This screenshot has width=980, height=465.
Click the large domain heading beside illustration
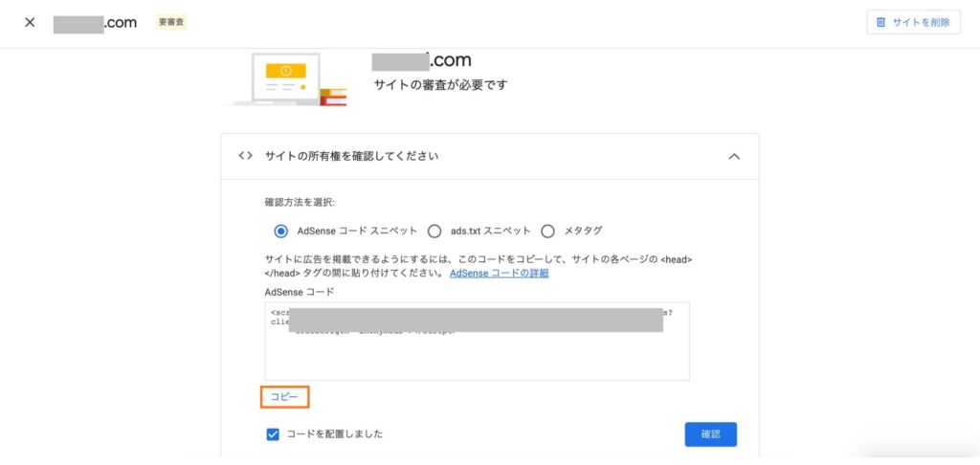[421, 60]
